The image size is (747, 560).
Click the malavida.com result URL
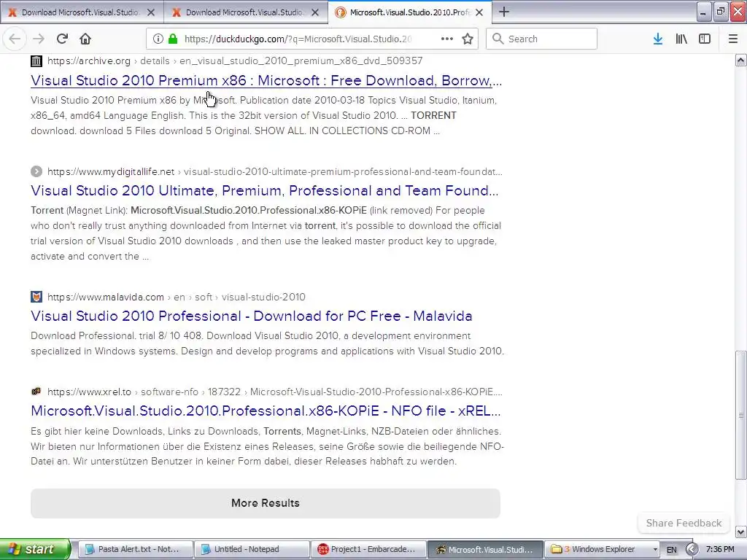(177, 297)
